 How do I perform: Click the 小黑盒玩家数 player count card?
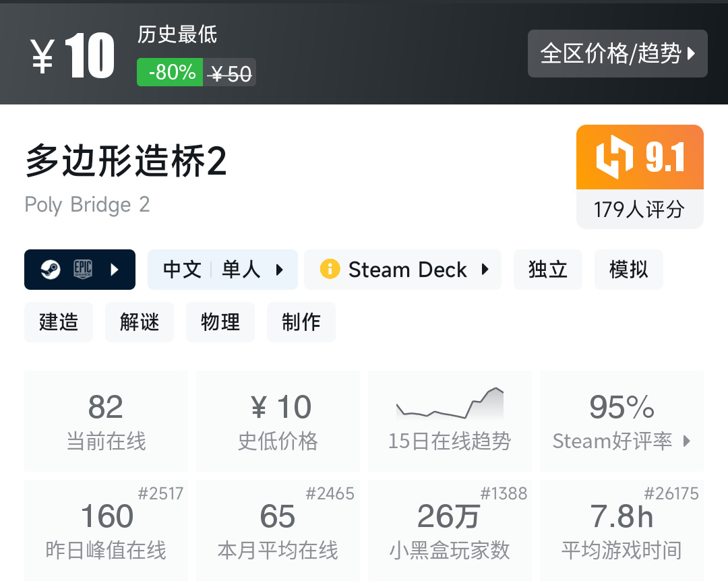pos(450,530)
